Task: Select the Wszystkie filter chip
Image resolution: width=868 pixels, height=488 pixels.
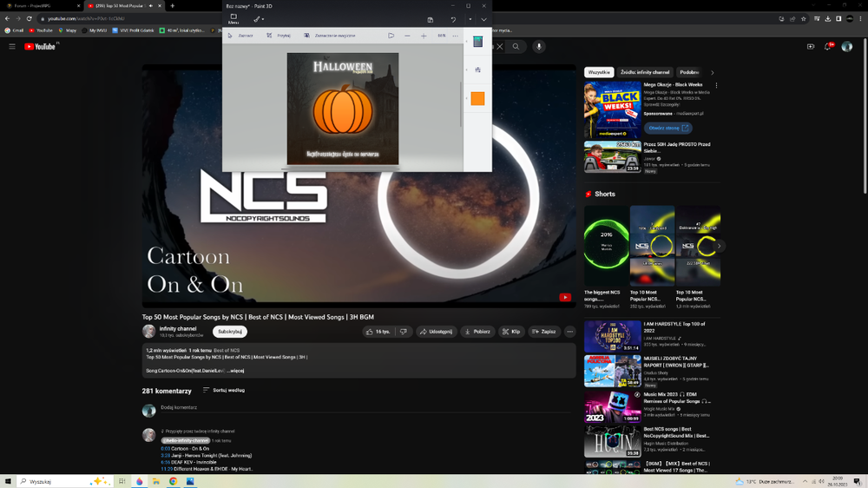Action: 599,72
